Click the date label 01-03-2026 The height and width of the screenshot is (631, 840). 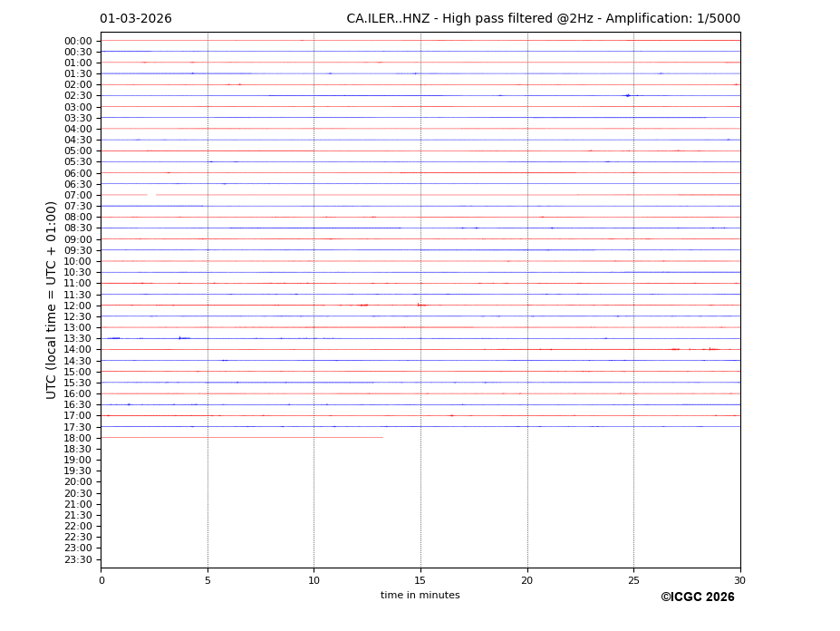[x=136, y=19]
